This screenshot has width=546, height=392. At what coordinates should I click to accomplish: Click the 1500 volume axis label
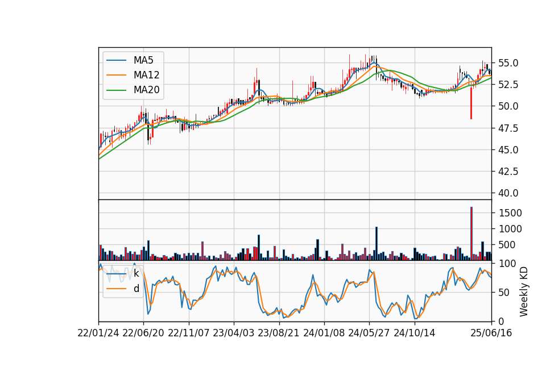[x=510, y=213]
